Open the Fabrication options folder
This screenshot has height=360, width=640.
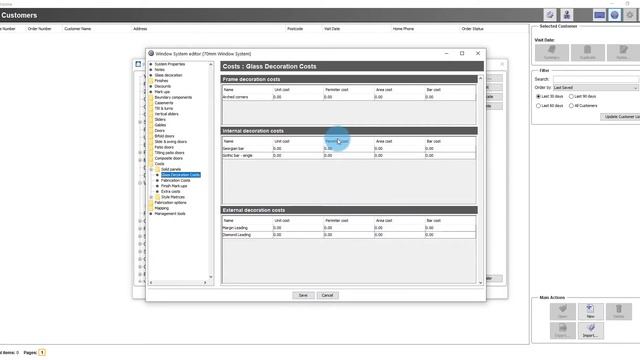click(170, 202)
